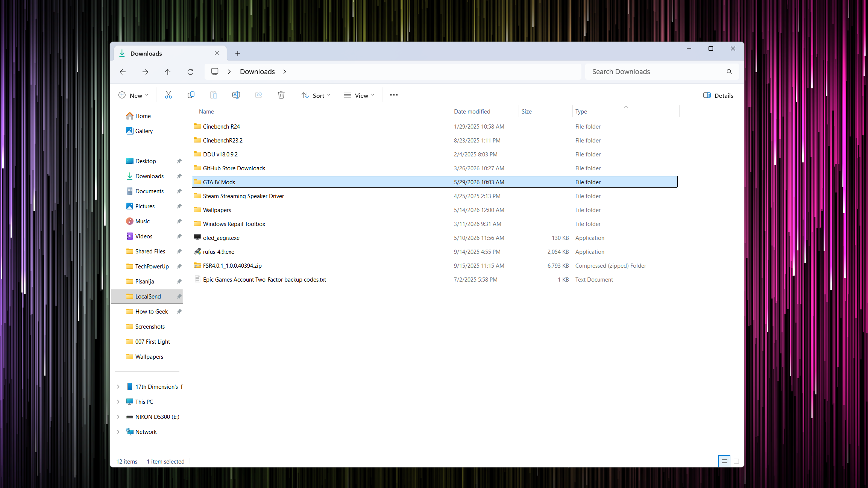Expand the This PC tree node
Viewport: 868px width, 488px height.
coord(118,402)
